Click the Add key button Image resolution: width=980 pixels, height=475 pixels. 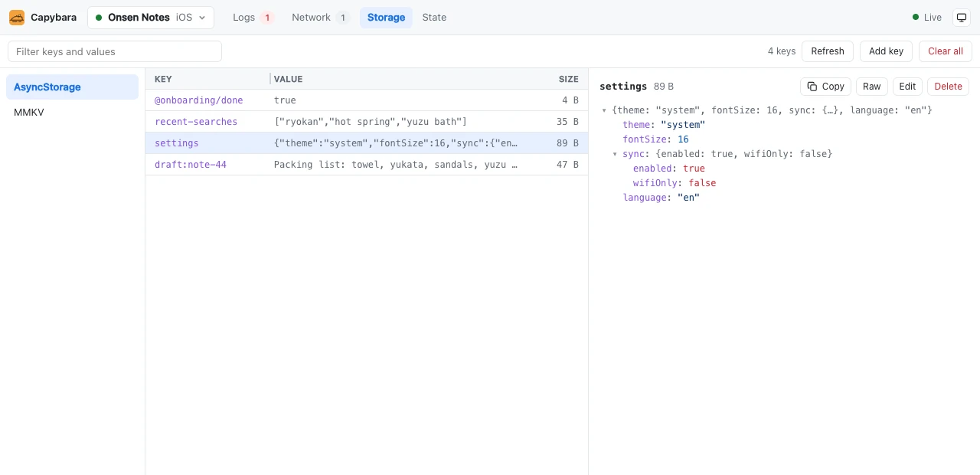(886, 51)
